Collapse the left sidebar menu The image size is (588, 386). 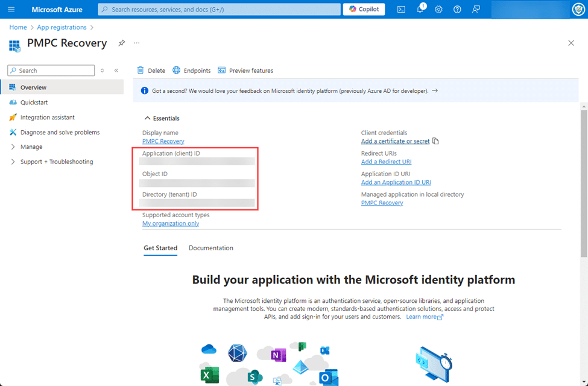(116, 71)
